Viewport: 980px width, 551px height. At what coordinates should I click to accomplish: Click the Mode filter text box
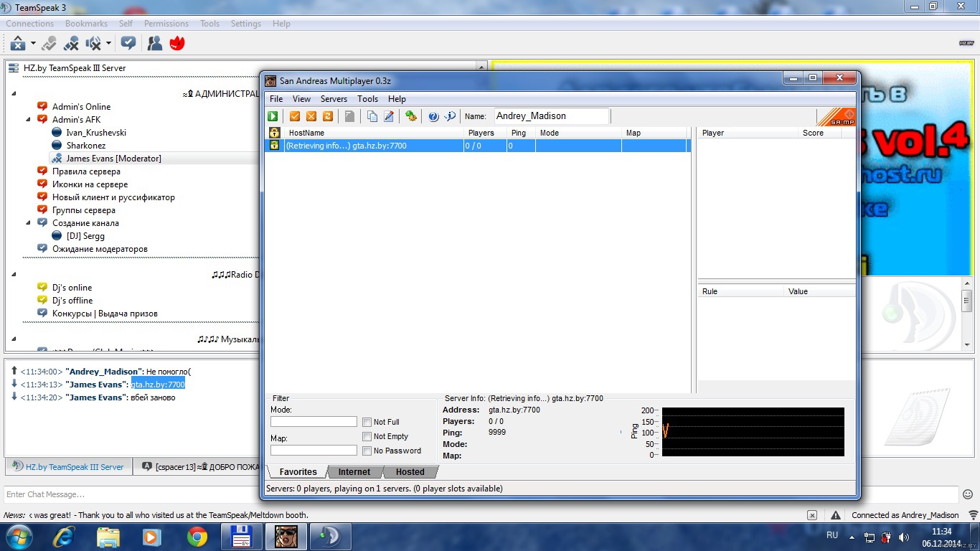[314, 422]
